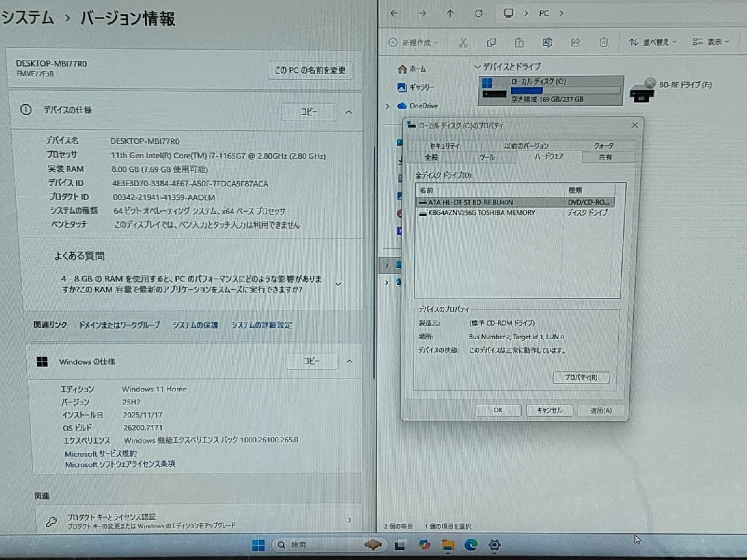747x560 pixels.
Task: Select ハードウェア tab
Action: [x=549, y=157]
